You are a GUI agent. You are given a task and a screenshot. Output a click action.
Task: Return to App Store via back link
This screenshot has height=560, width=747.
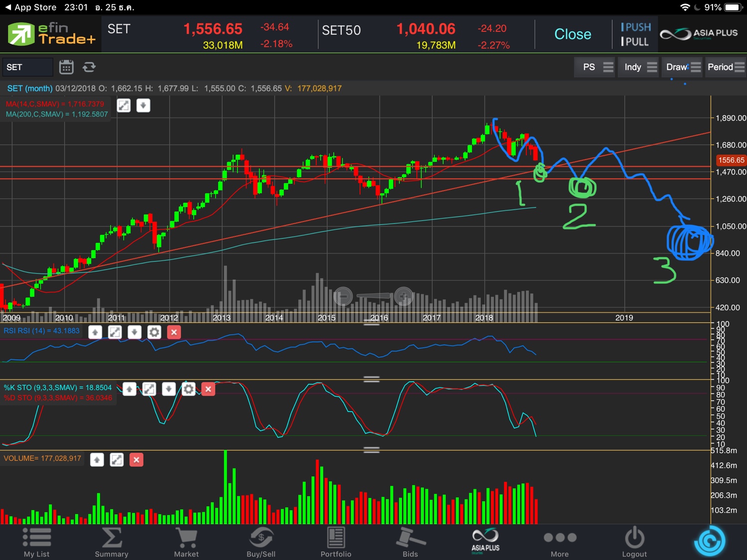(x=30, y=7)
